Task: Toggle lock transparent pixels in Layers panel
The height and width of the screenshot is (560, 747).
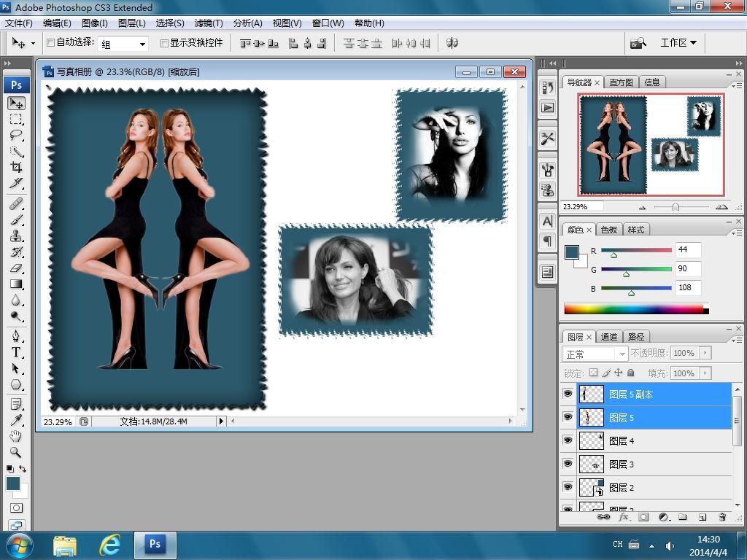Action: click(594, 373)
